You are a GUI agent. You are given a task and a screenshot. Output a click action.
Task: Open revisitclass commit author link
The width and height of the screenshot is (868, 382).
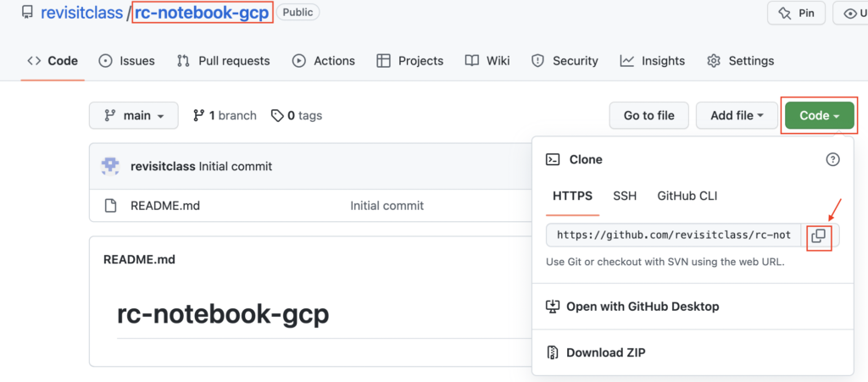[x=163, y=166]
